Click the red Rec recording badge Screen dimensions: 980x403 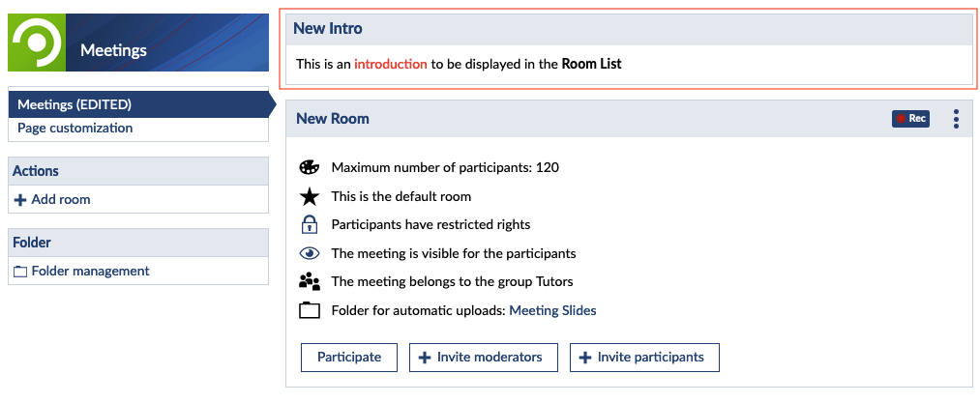click(x=910, y=119)
